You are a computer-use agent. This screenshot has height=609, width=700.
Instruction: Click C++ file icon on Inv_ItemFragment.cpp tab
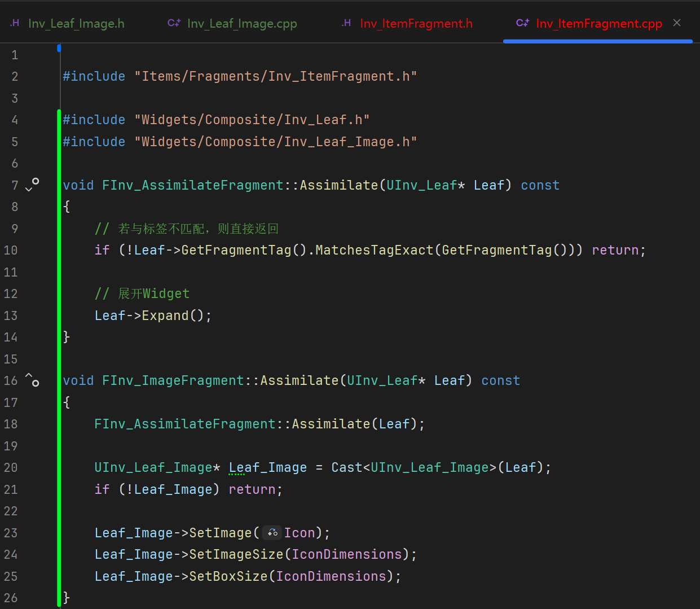click(x=522, y=23)
